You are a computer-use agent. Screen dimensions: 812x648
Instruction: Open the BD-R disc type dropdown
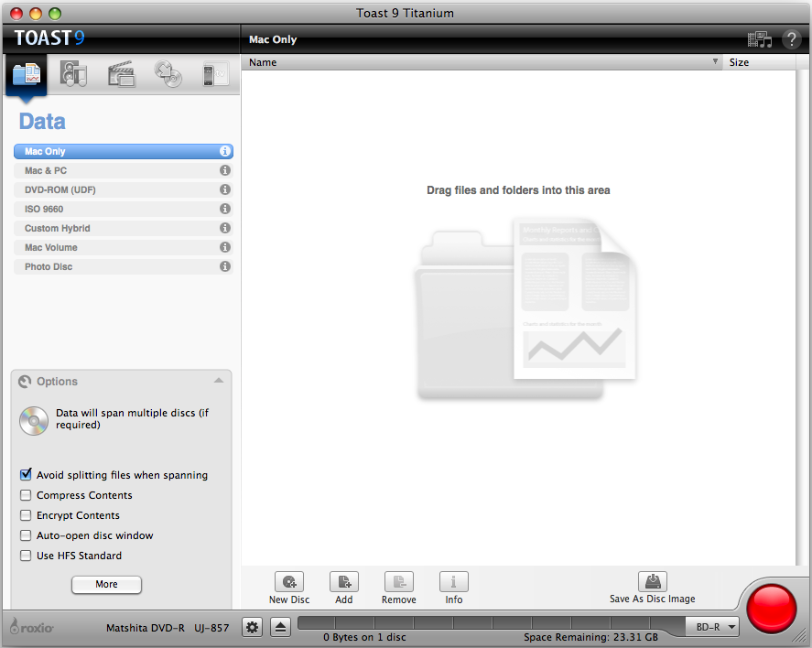tap(712, 627)
